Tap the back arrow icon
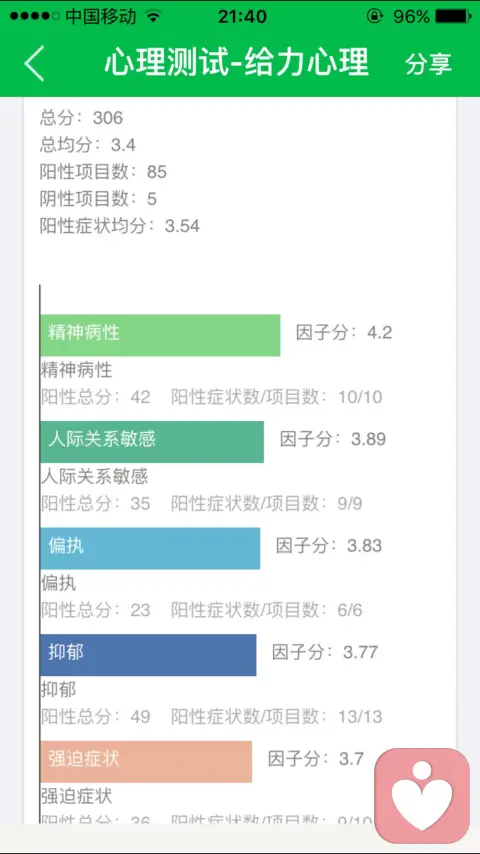480x854 pixels. pos(34,63)
